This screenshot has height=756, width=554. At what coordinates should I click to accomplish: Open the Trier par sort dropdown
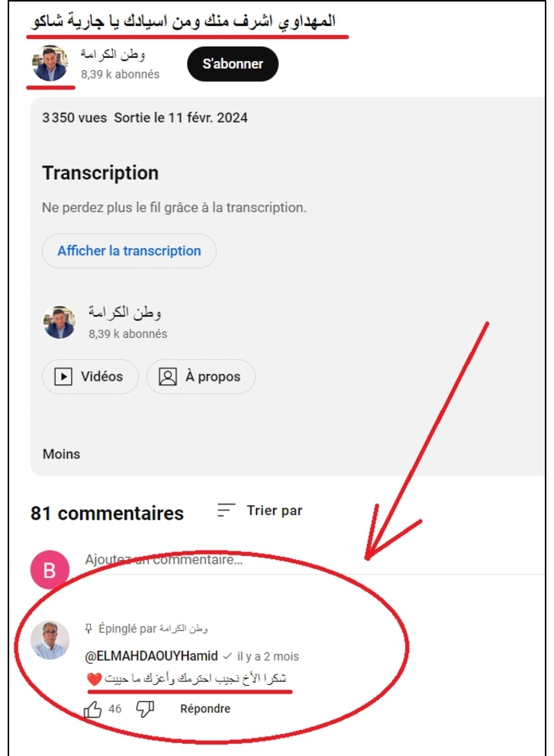click(x=260, y=510)
